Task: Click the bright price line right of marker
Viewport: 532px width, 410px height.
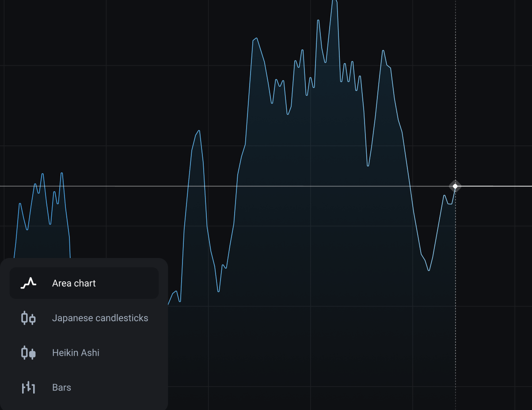Action: coord(495,186)
